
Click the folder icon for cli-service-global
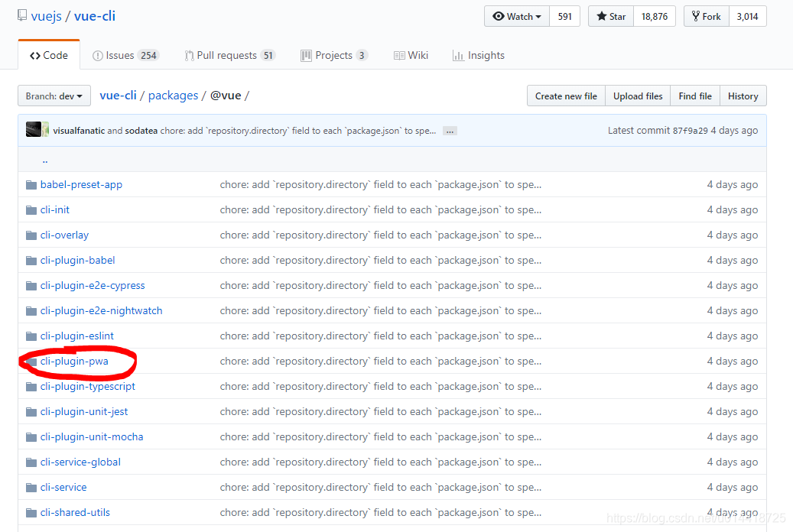click(x=31, y=462)
